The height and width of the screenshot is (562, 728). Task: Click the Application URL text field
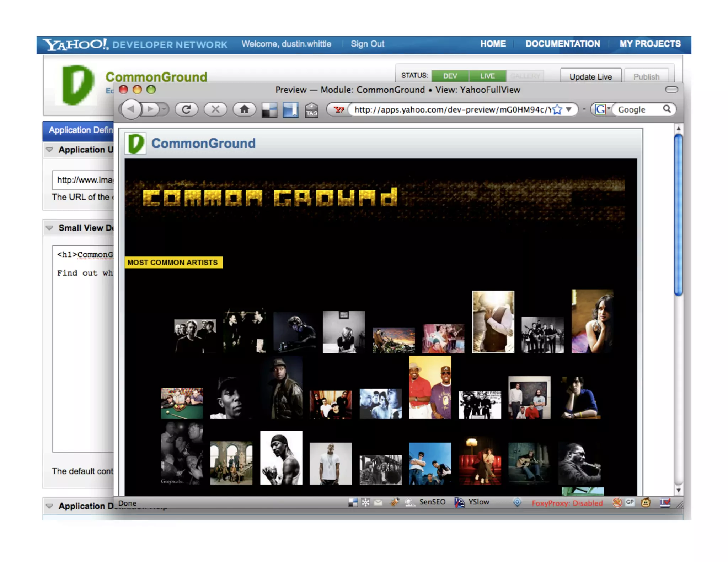[83, 180]
